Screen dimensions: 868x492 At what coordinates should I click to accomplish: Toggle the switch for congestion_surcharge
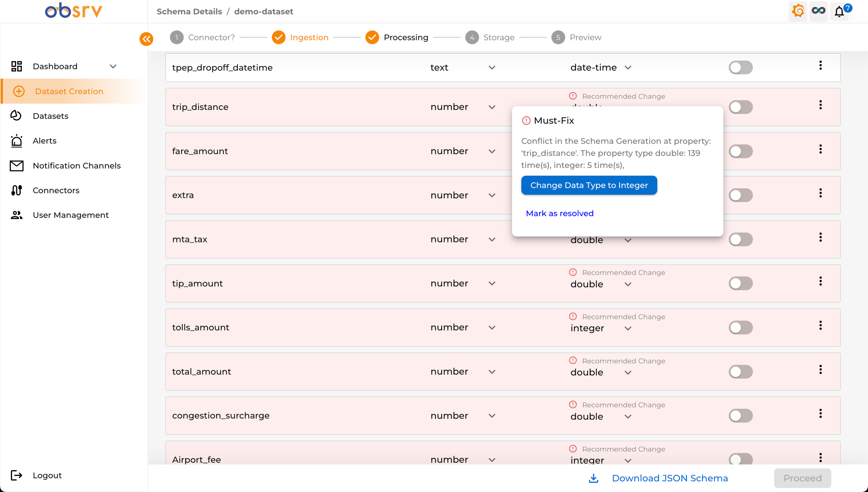coord(741,416)
